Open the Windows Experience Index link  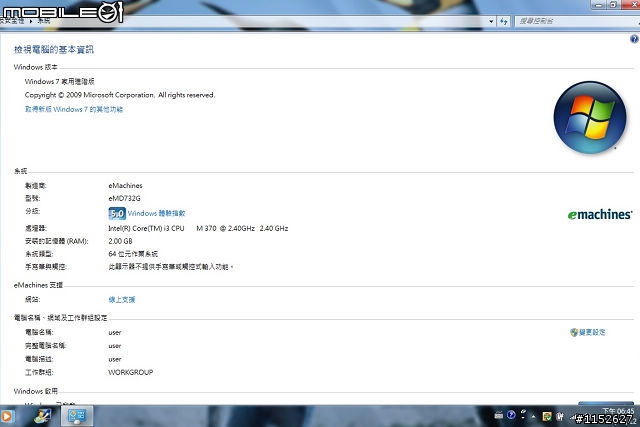tap(156, 214)
